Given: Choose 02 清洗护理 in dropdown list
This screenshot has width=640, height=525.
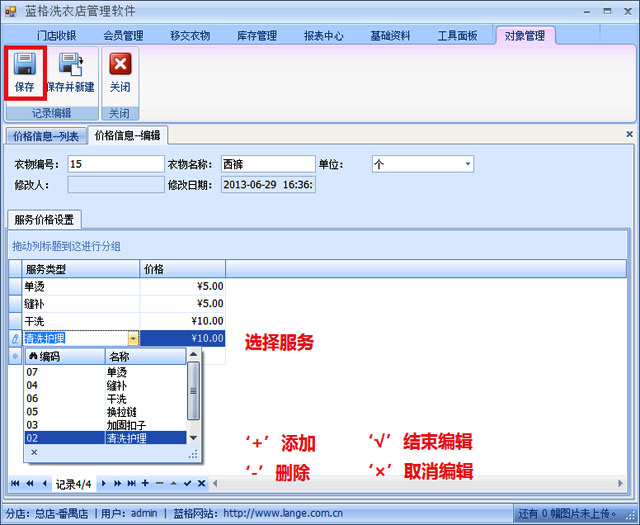Looking at the screenshot, I should pyautogui.click(x=106, y=438).
